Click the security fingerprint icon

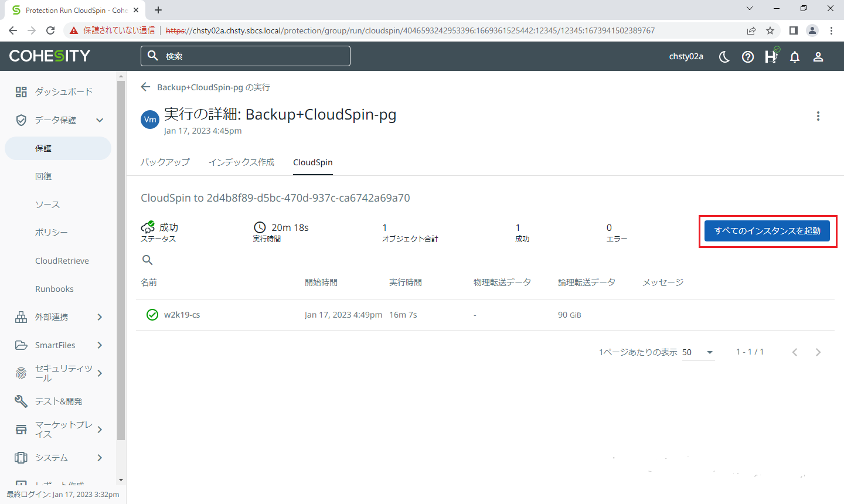coord(21,373)
